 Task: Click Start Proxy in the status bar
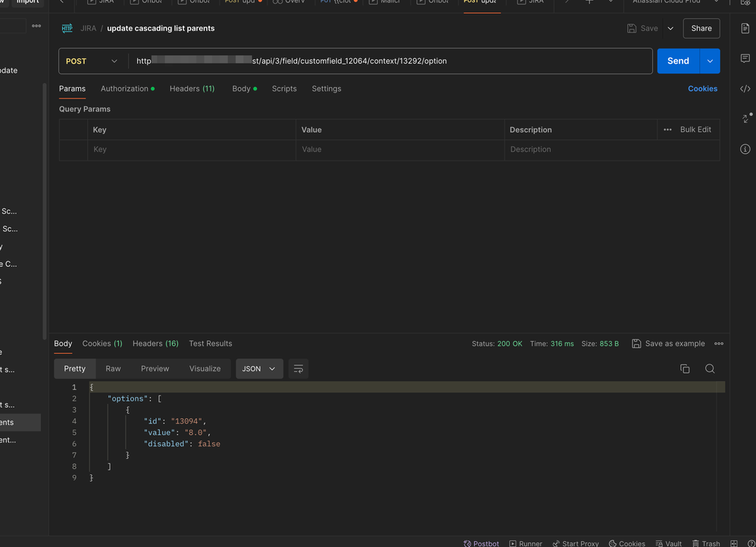tap(575, 544)
